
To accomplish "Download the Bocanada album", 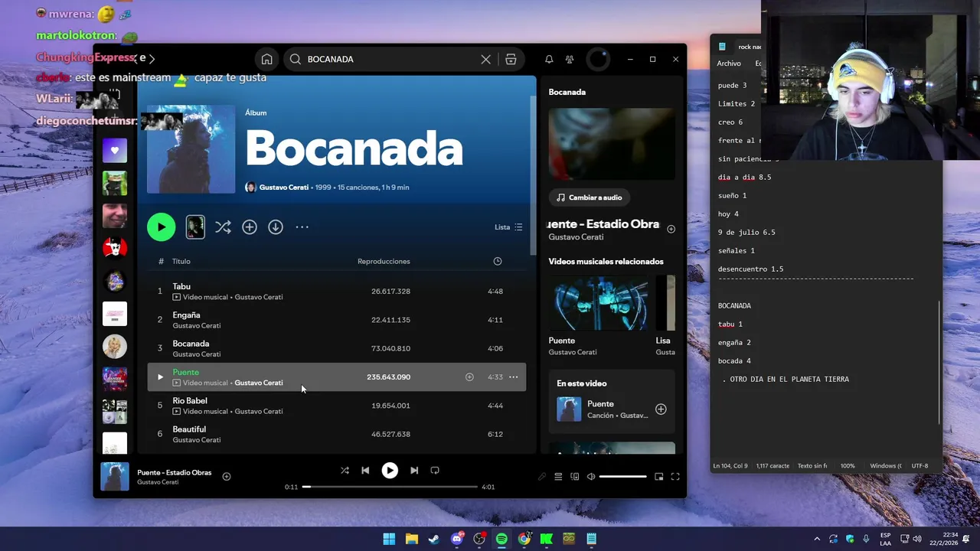I will (x=276, y=227).
